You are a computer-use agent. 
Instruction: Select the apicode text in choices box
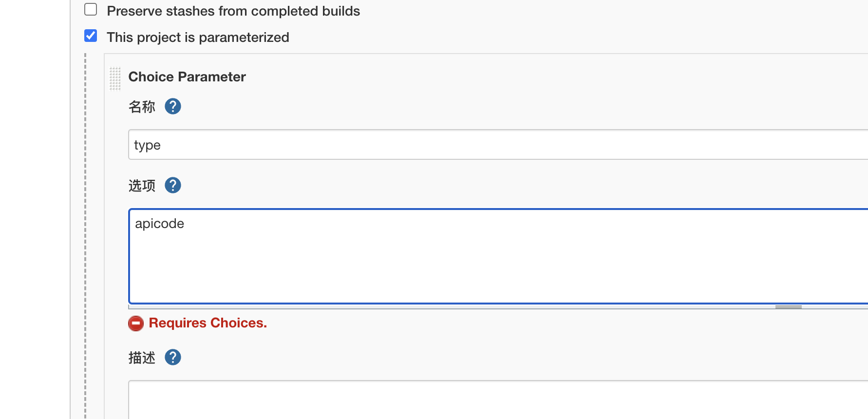159,224
